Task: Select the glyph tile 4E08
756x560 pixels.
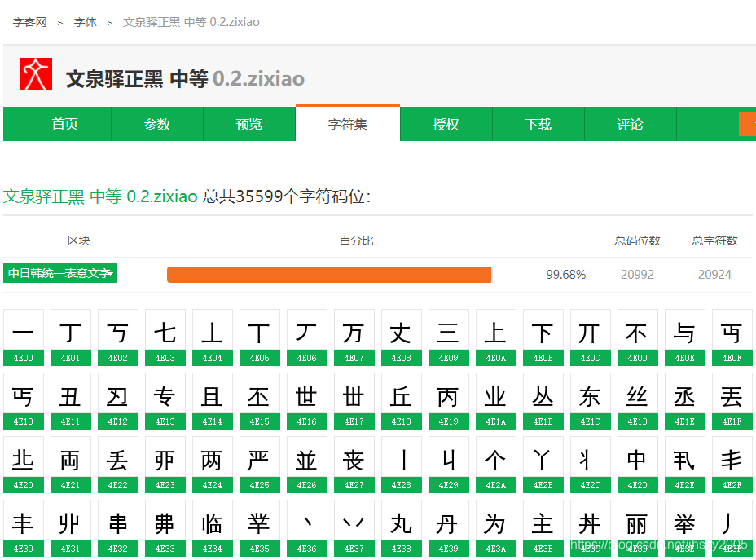Action: (x=401, y=337)
